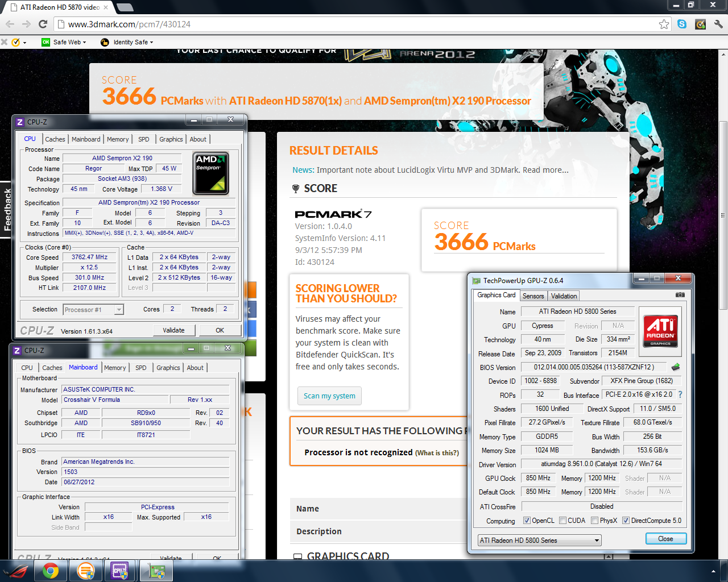Screen dimensions: 728x582
Task: Click the Norton extension icon beside Skype
Action: click(701, 24)
